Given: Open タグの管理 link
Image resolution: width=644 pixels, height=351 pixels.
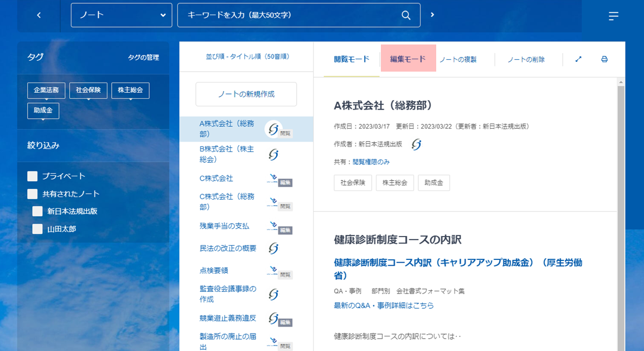Looking at the screenshot, I should (143, 58).
